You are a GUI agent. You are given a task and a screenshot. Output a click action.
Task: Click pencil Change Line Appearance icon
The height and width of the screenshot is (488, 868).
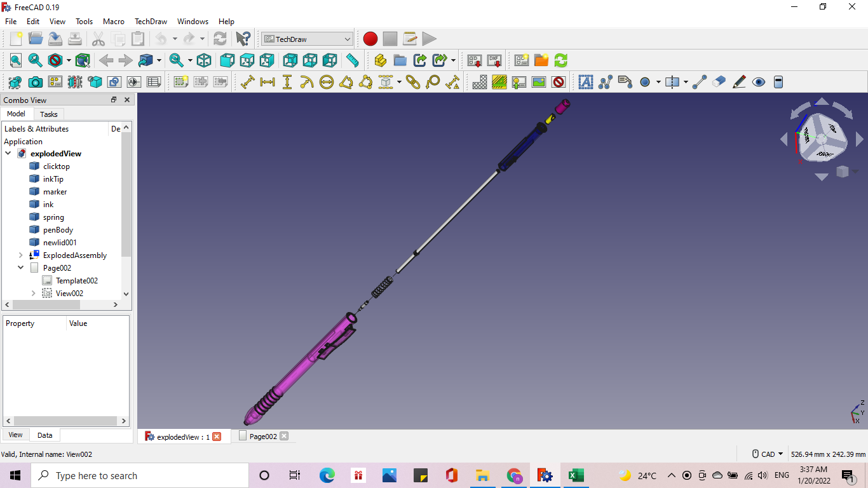(x=739, y=82)
